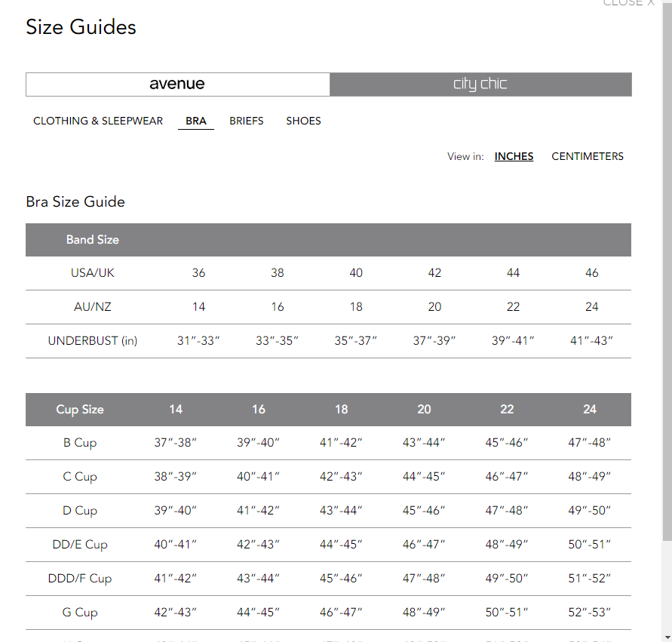Switch to the avenue brand tab
This screenshot has width=672, height=642.
177,84
